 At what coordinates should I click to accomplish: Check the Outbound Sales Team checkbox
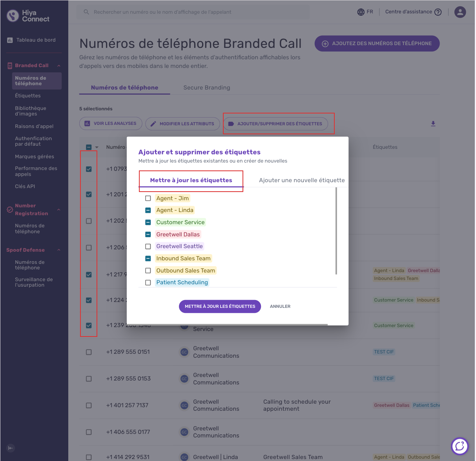[x=148, y=271]
